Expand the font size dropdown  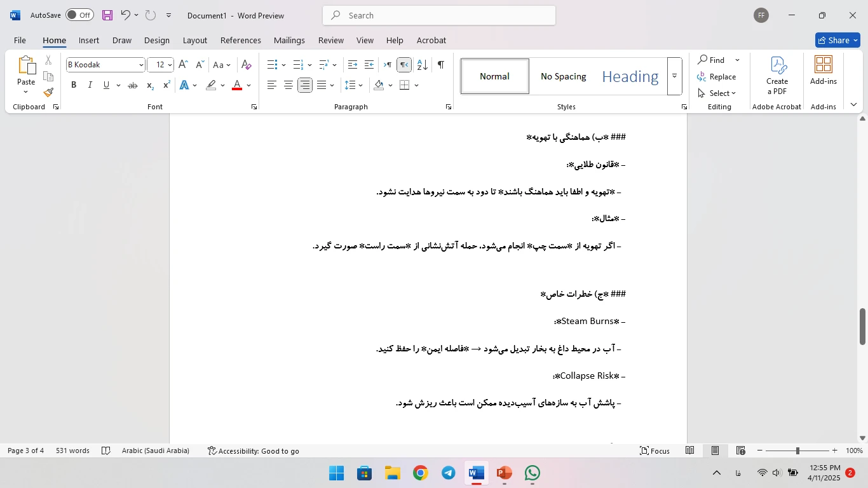[x=170, y=65]
